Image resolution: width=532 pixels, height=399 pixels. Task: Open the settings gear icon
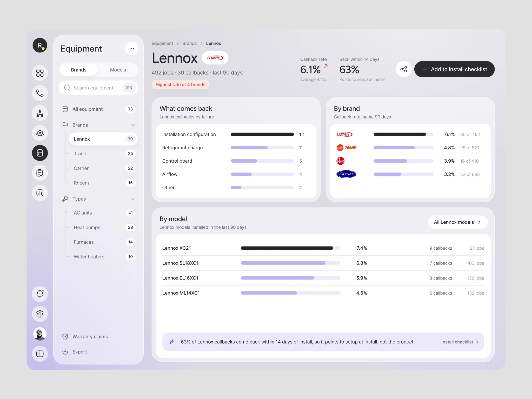[40, 314]
